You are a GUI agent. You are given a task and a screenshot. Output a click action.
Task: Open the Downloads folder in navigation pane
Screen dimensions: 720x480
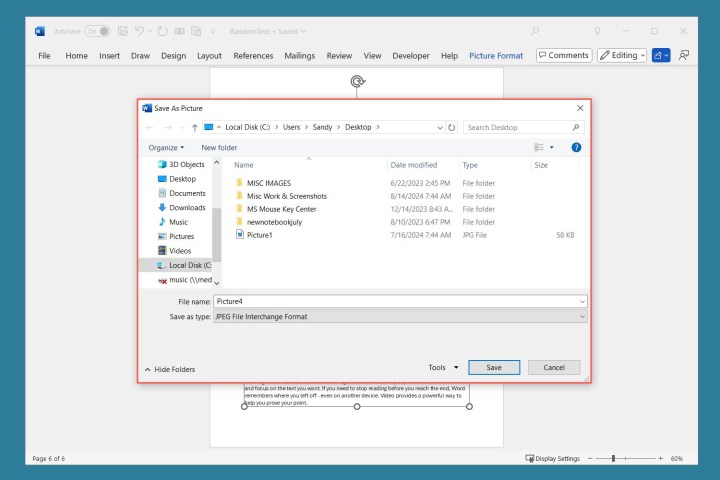[186, 207]
